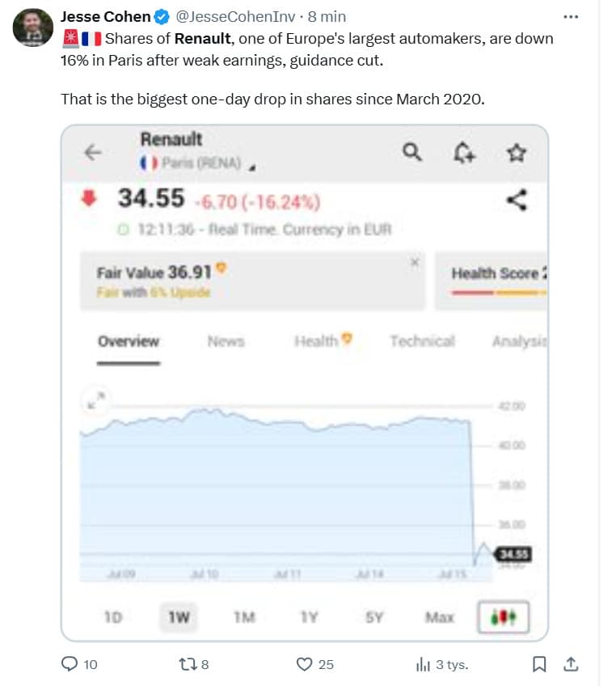The width and height of the screenshot is (616, 686).
Task: Toggle the candlestick chart type button
Action: pyautogui.click(x=503, y=617)
